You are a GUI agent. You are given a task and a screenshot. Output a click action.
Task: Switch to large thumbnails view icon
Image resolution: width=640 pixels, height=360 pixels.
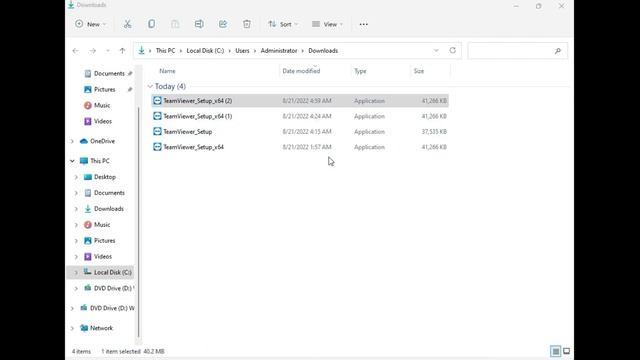pos(567,351)
